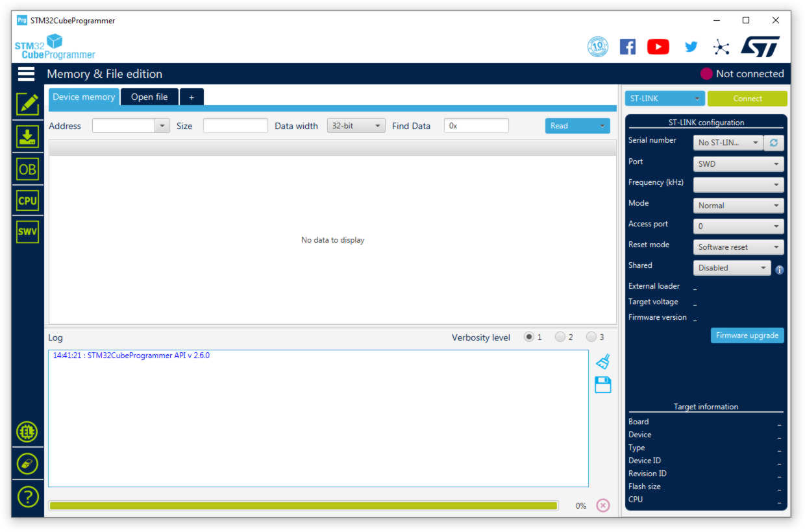This screenshot has height=532, width=805.
Task: Open the external loaders EL icon
Action: 27,431
